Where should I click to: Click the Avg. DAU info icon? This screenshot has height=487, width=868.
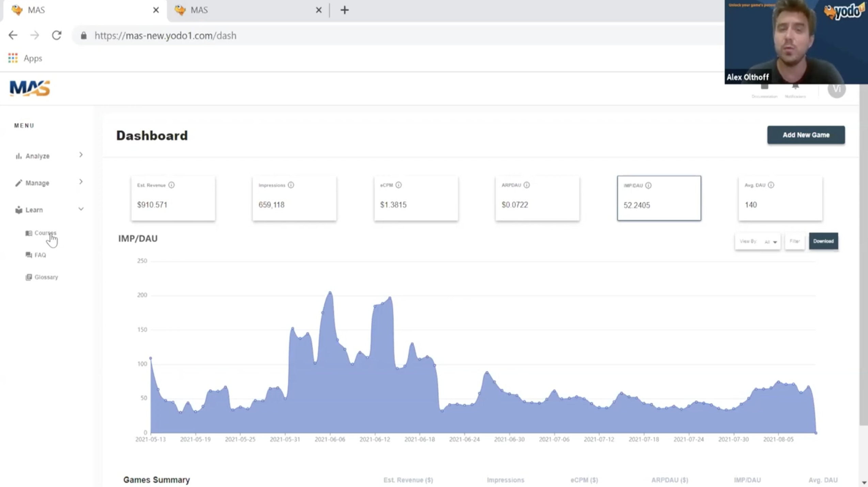[771, 185]
